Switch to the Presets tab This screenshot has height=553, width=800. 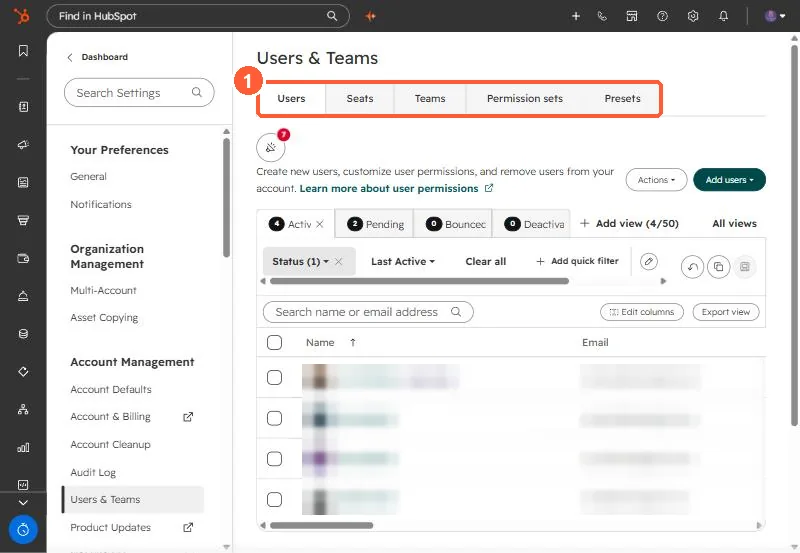tap(622, 98)
